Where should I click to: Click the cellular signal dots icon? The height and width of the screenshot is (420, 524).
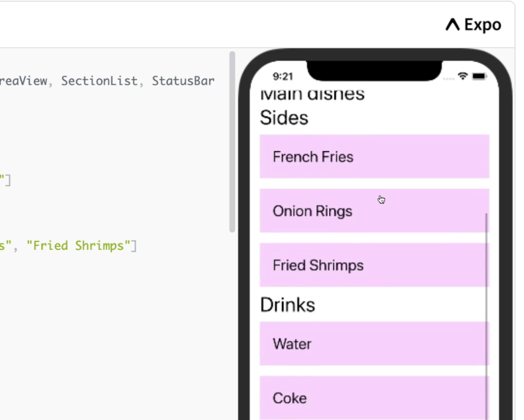pos(449,79)
